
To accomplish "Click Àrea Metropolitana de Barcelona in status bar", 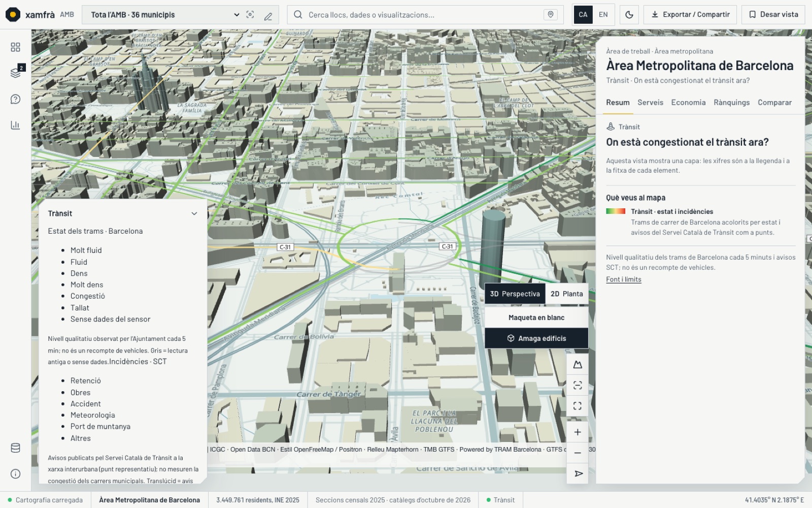I will coord(149,500).
